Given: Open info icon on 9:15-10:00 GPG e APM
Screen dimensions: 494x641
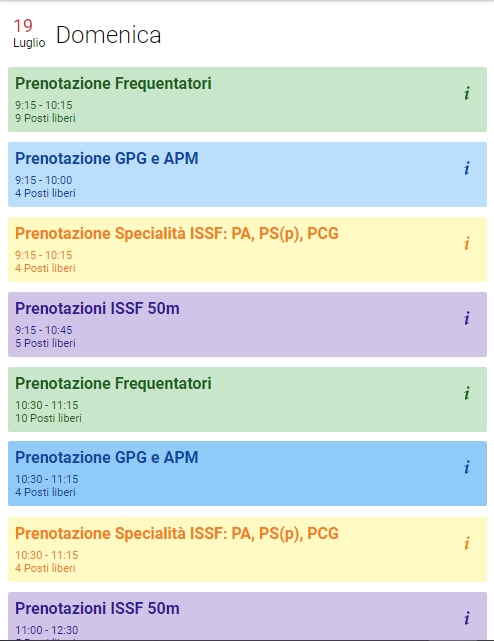Looking at the screenshot, I should pos(467,168).
